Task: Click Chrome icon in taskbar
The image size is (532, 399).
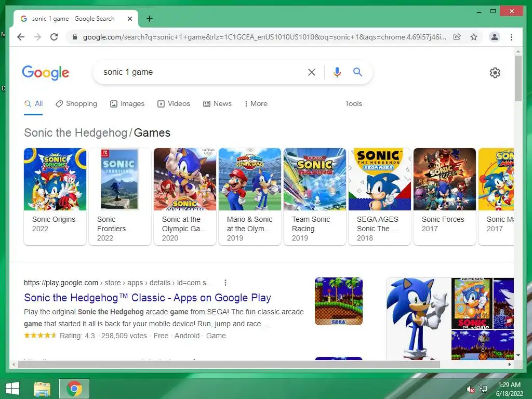Action: point(74,389)
